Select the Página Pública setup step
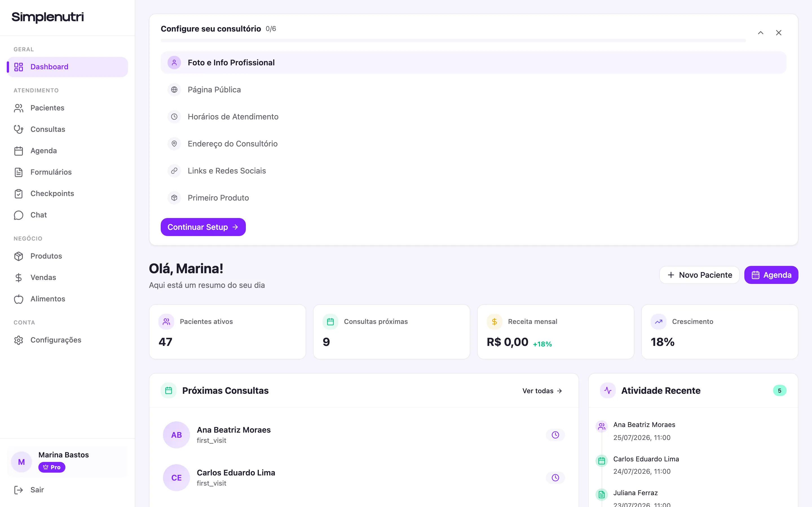This screenshot has height=507, width=812. click(x=473, y=90)
